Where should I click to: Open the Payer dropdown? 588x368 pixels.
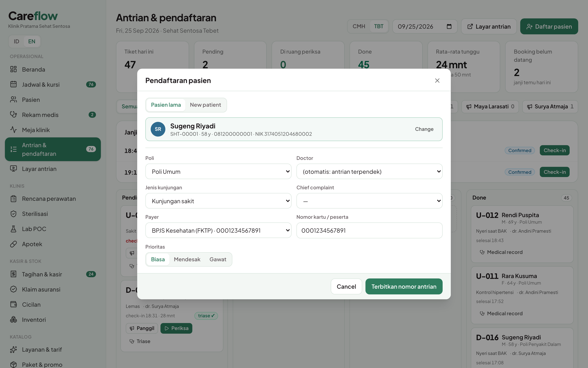[x=218, y=230]
